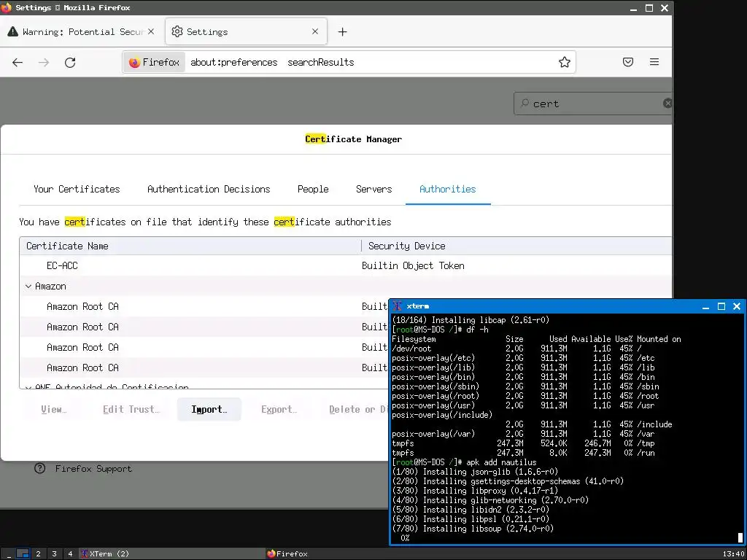This screenshot has width=747, height=560.
Task: Maximize the xterm window
Action: [721, 306]
